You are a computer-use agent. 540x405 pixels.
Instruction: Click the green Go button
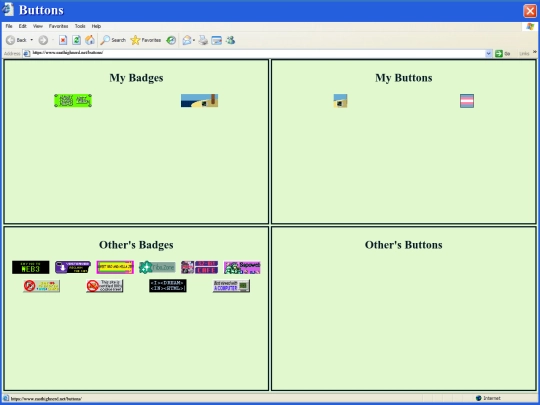click(x=502, y=53)
